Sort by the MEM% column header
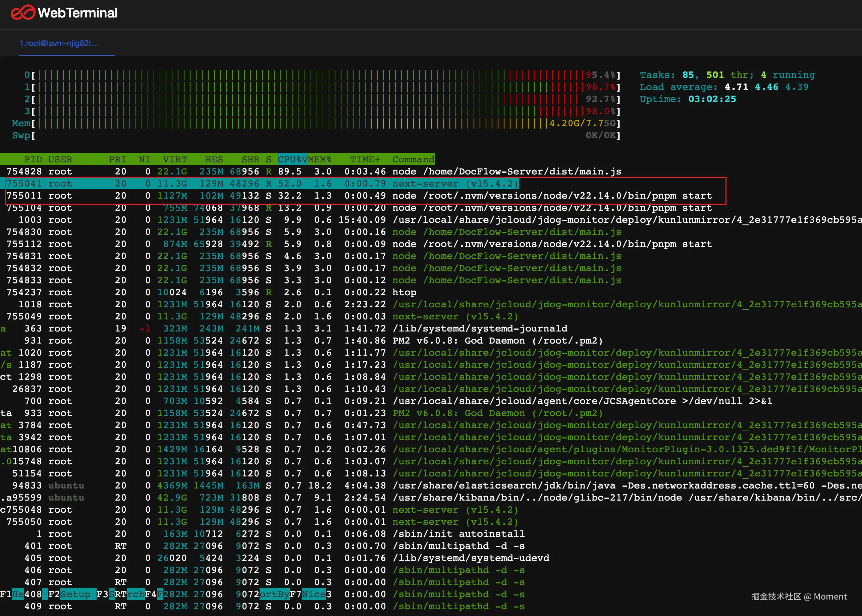 point(320,159)
